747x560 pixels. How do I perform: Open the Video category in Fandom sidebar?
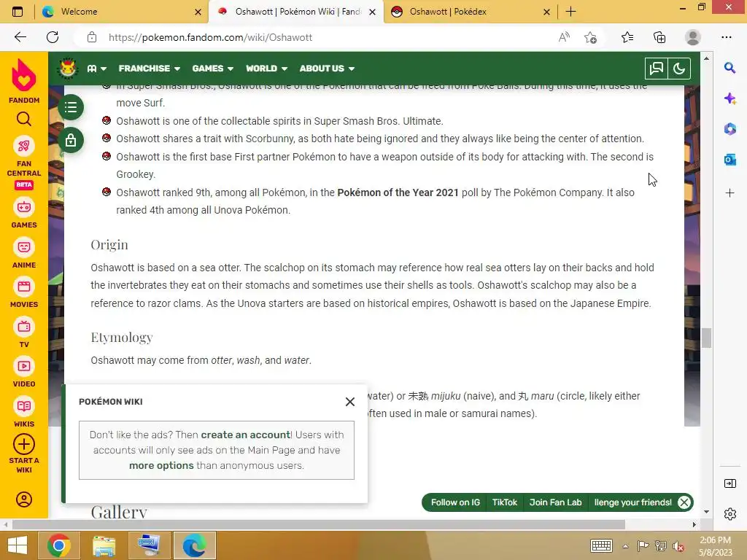pyautogui.click(x=24, y=373)
